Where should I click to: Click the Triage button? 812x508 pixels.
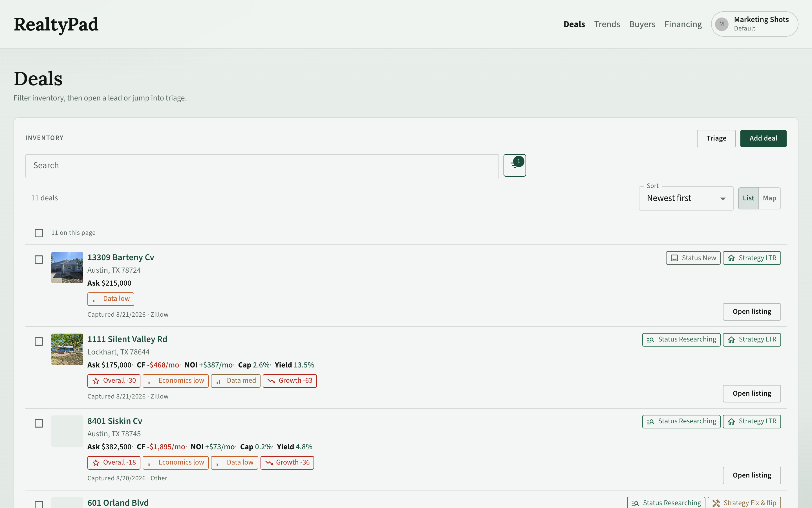coord(716,138)
